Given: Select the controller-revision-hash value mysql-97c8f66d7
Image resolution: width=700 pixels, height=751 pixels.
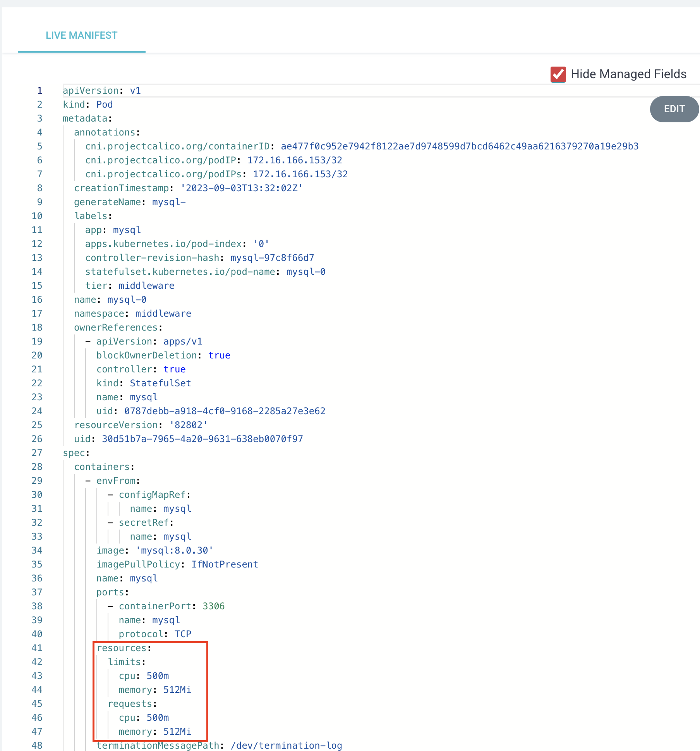Looking at the screenshot, I should [x=272, y=258].
